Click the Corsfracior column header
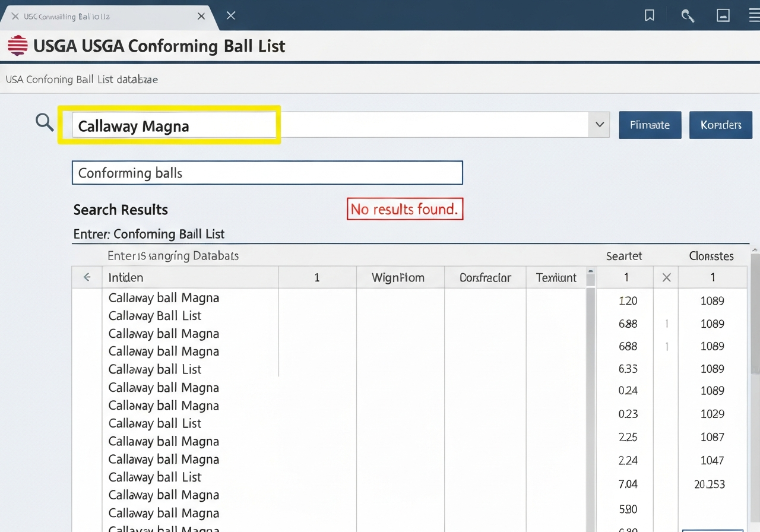 click(485, 277)
